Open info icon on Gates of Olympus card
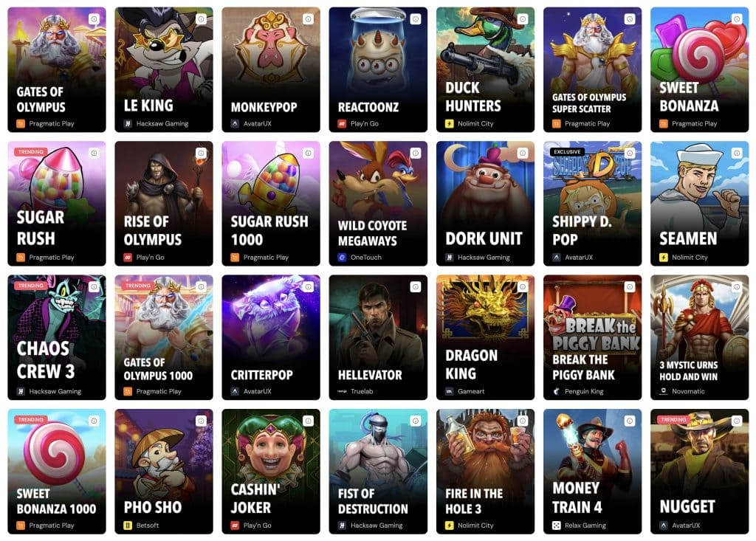This screenshot has height=541, width=756. click(x=94, y=18)
